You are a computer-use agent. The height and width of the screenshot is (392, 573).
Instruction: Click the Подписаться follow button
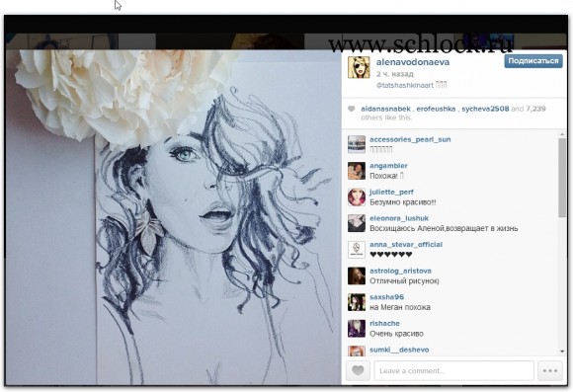533,61
